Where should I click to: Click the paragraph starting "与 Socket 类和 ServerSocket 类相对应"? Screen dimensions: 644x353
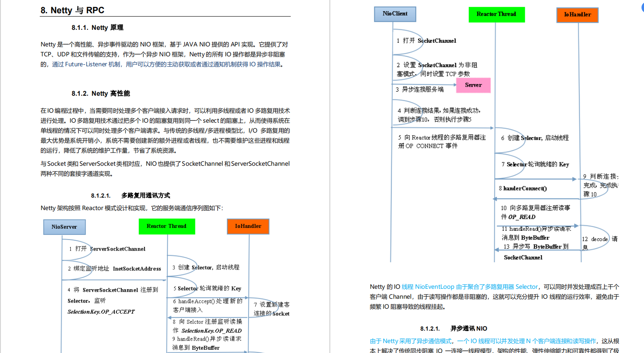coord(165,169)
